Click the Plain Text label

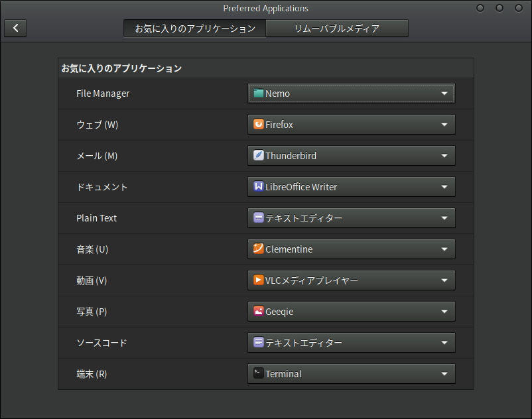pyautogui.click(x=96, y=218)
